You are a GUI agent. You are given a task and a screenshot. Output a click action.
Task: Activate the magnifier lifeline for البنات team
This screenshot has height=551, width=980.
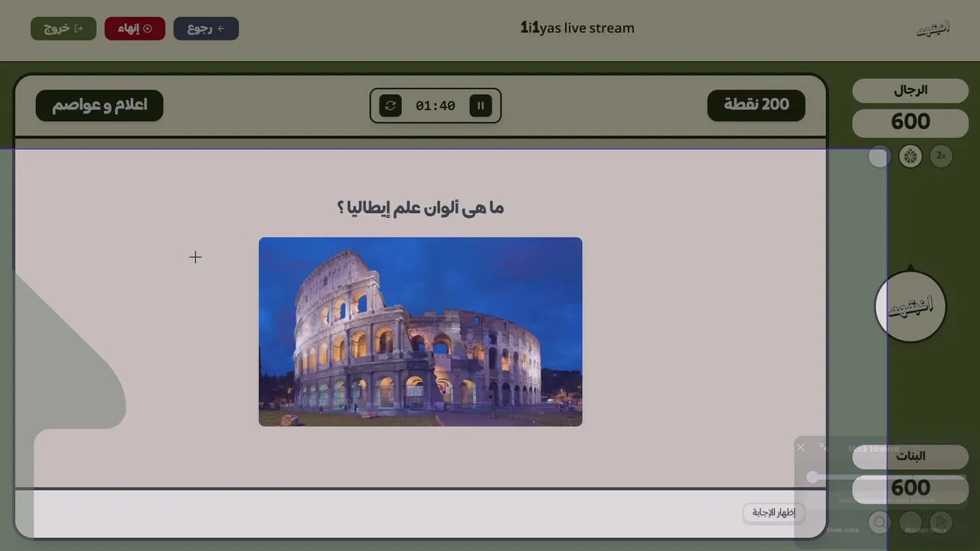click(x=880, y=523)
